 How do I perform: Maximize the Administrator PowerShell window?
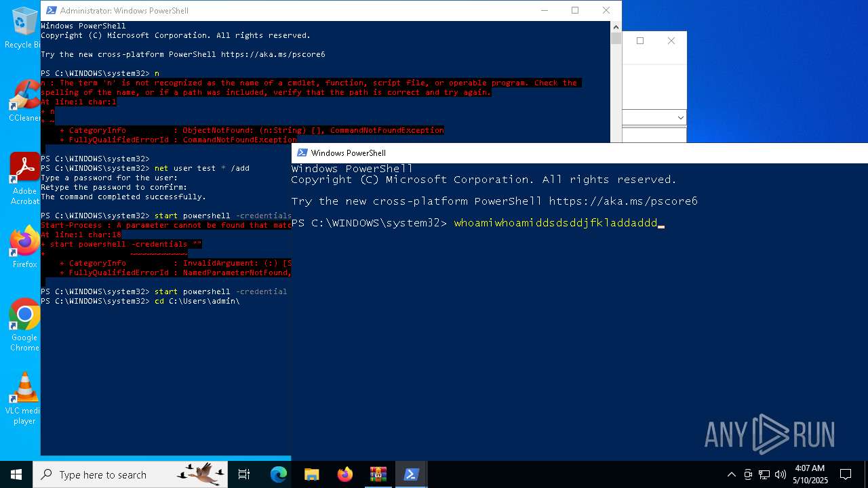pos(575,10)
